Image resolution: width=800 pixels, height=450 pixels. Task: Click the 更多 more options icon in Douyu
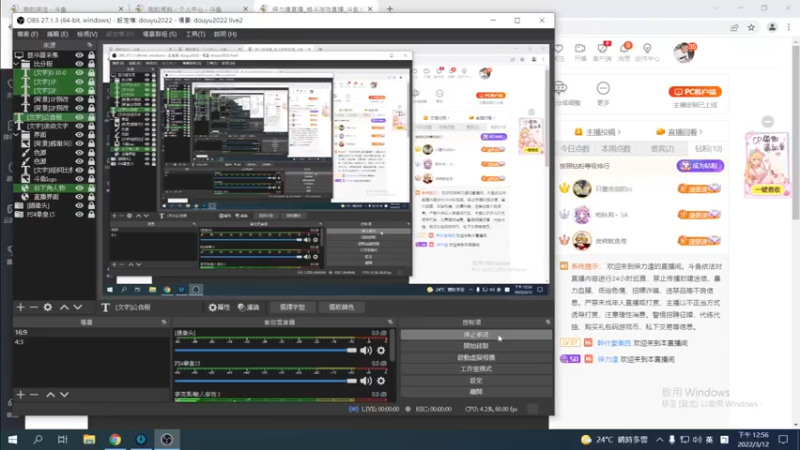(x=603, y=93)
